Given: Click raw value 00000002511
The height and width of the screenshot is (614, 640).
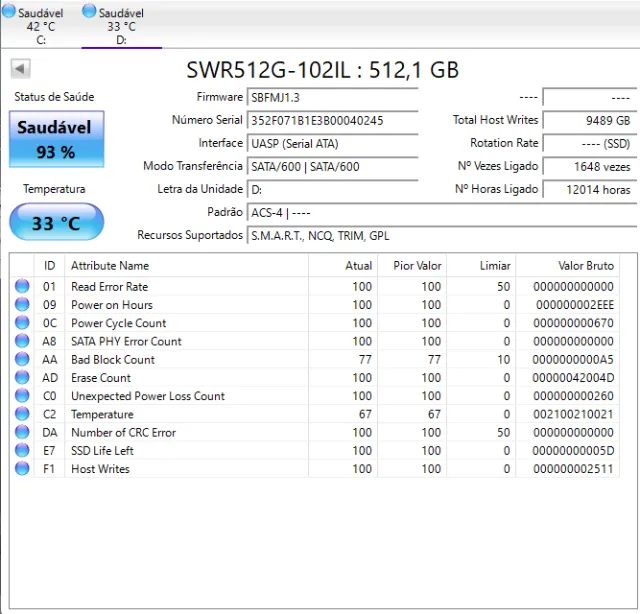Looking at the screenshot, I should click(573, 469).
